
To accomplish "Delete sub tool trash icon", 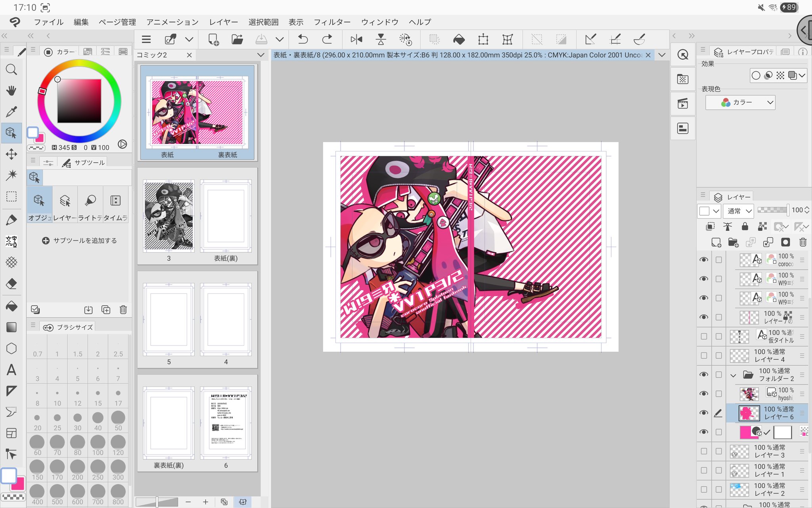I will pyautogui.click(x=123, y=310).
